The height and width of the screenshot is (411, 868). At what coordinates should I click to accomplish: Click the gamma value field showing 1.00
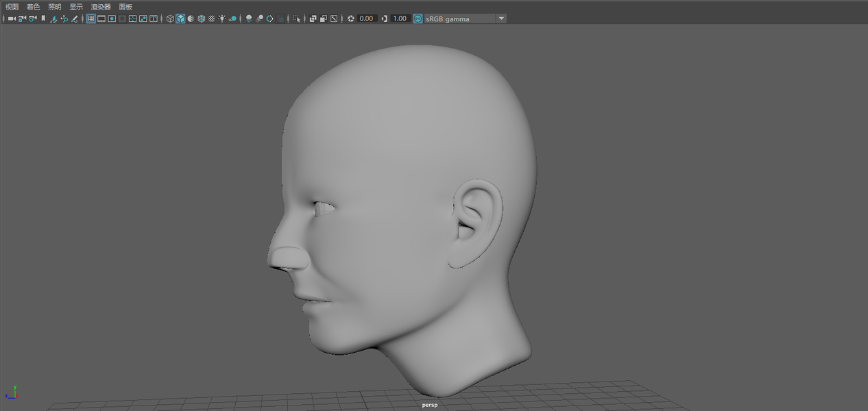pos(400,18)
